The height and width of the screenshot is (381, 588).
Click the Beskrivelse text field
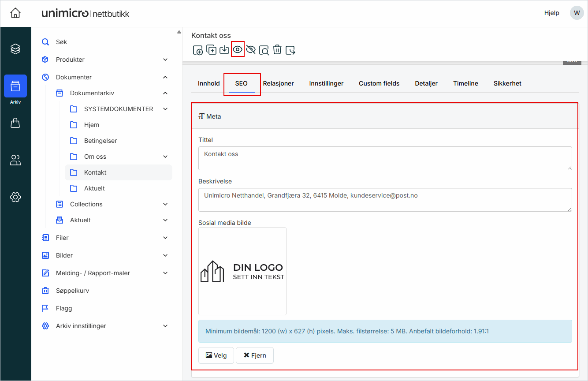[x=385, y=200]
